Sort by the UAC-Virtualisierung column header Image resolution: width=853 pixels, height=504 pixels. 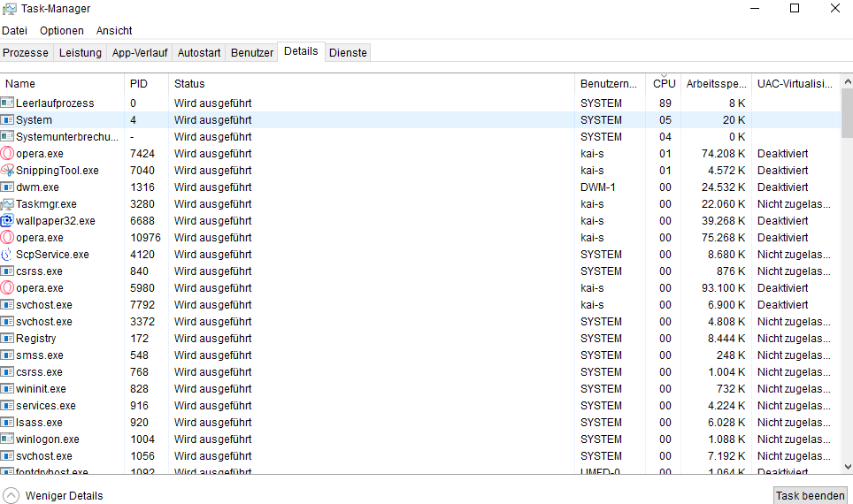click(x=795, y=84)
